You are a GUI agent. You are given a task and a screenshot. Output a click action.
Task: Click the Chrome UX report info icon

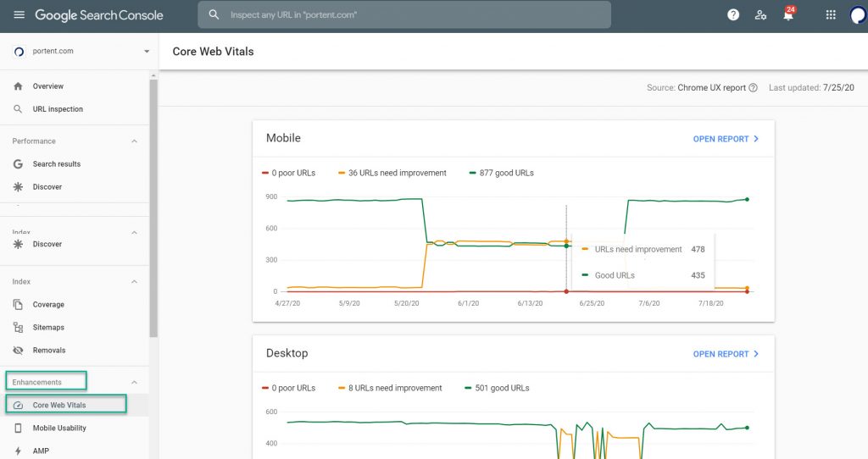[x=753, y=87]
